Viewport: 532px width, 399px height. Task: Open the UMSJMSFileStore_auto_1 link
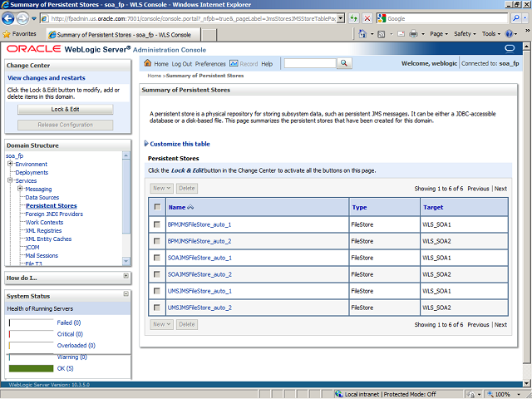(x=199, y=291)
